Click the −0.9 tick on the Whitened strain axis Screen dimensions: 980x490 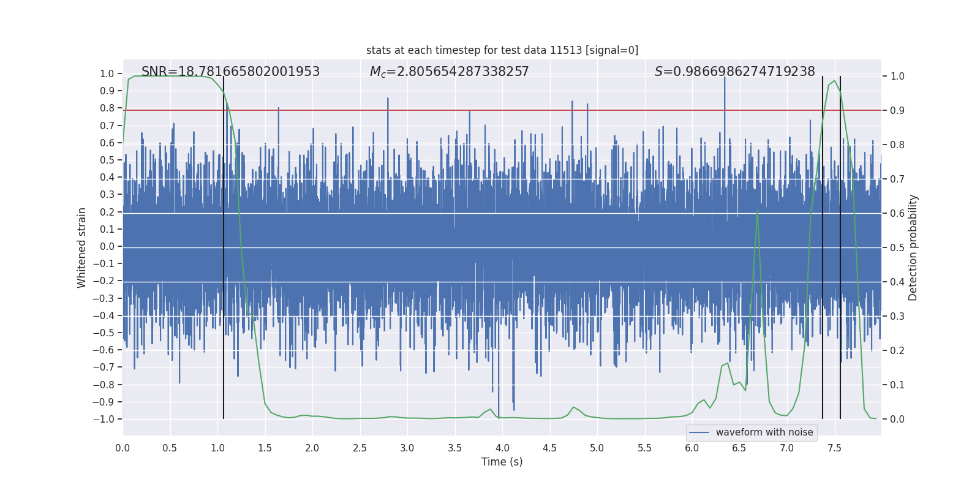tap(104, 402)
